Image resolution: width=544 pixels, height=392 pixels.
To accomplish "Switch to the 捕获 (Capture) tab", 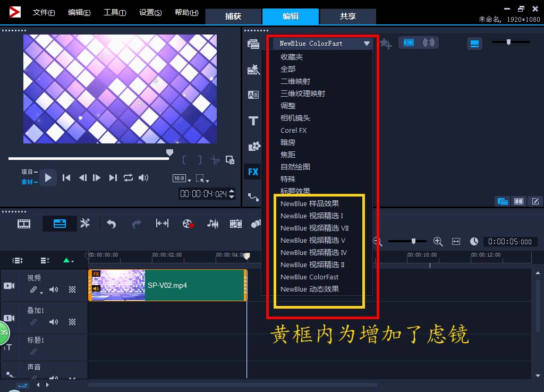I will click(233, 16).
